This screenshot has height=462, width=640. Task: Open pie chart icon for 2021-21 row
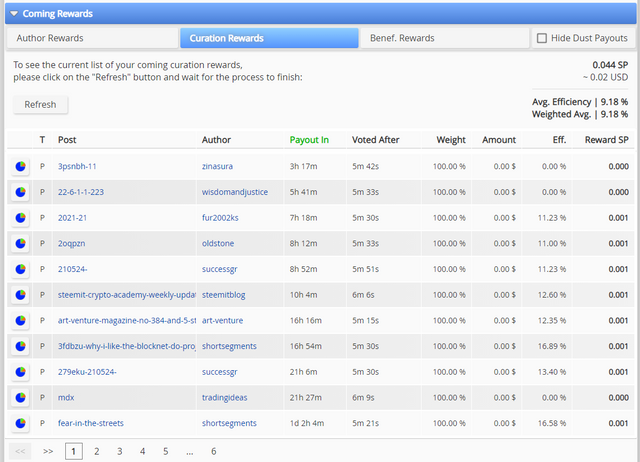click(20, 218)
